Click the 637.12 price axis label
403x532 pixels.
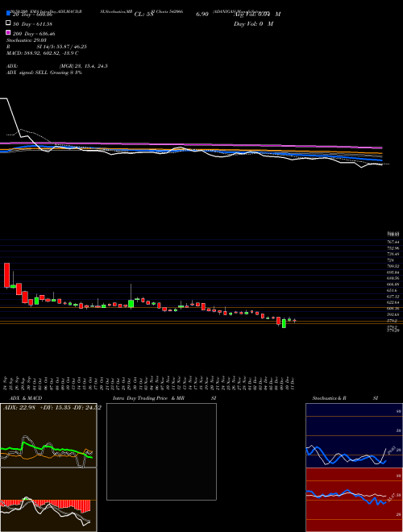[x=393, y=297]
